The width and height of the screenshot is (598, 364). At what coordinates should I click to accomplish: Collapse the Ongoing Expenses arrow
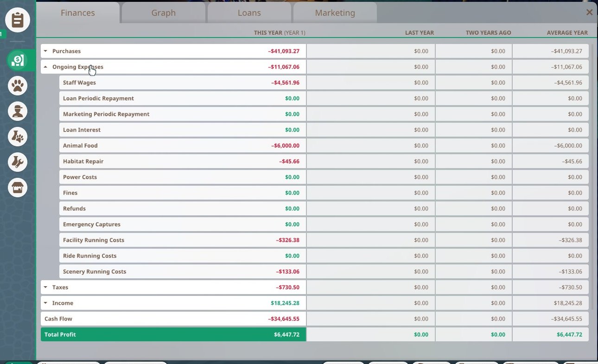point(45,67)
